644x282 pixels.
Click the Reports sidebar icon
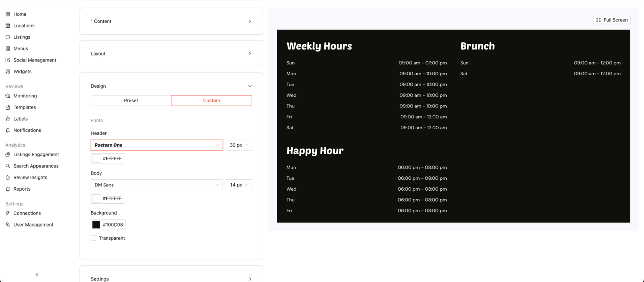[x=8, y=189]
